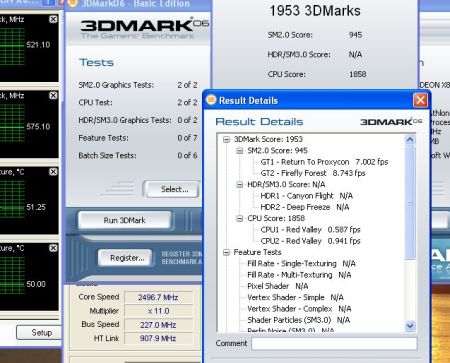The image size is (450, 363).
Task: Click the 3DMark06 Basic Edition title bar icon
Action: tap(72, 3)
